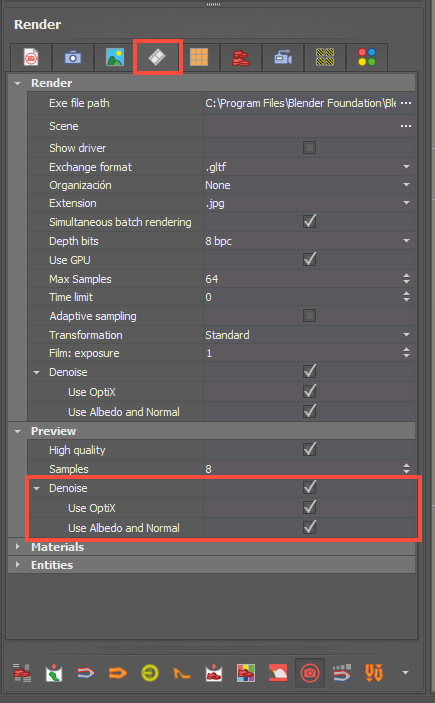Select the landscape picture tab icon

click(x=115, y=57)
